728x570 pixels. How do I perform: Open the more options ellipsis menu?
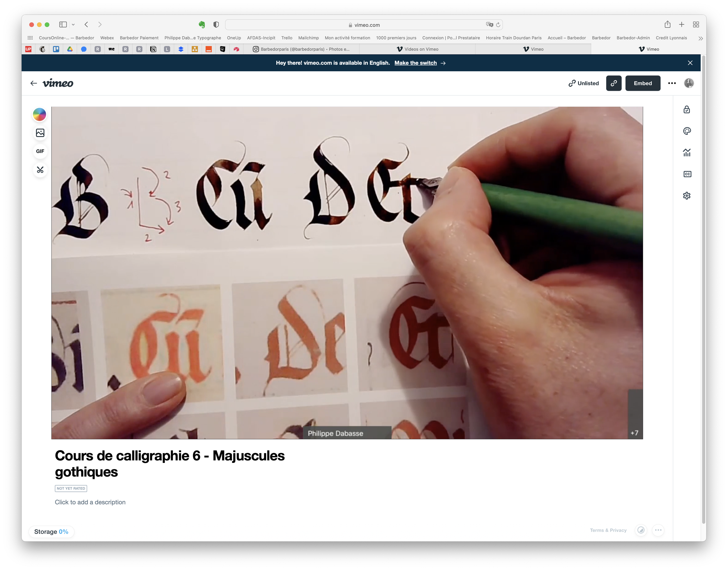tap(672, 83)
